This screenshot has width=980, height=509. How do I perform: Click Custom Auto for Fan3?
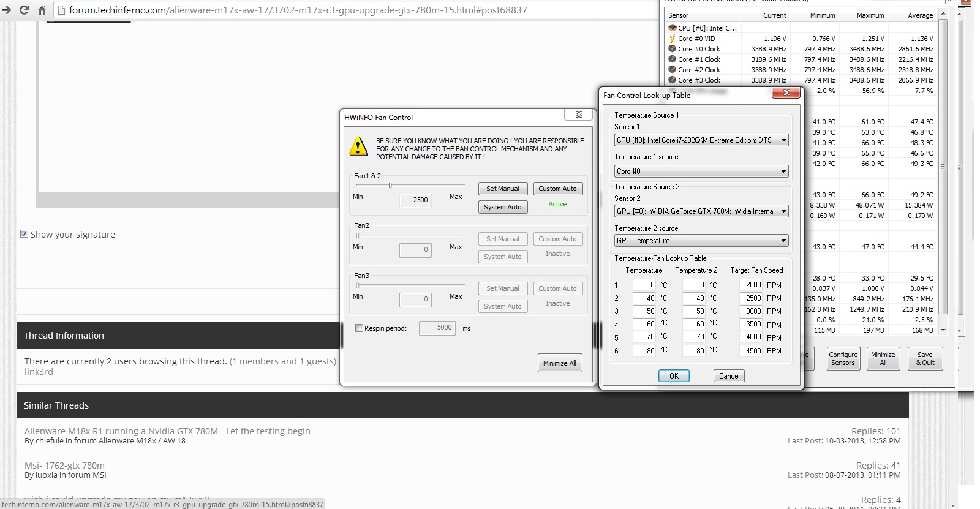(557, 288)
